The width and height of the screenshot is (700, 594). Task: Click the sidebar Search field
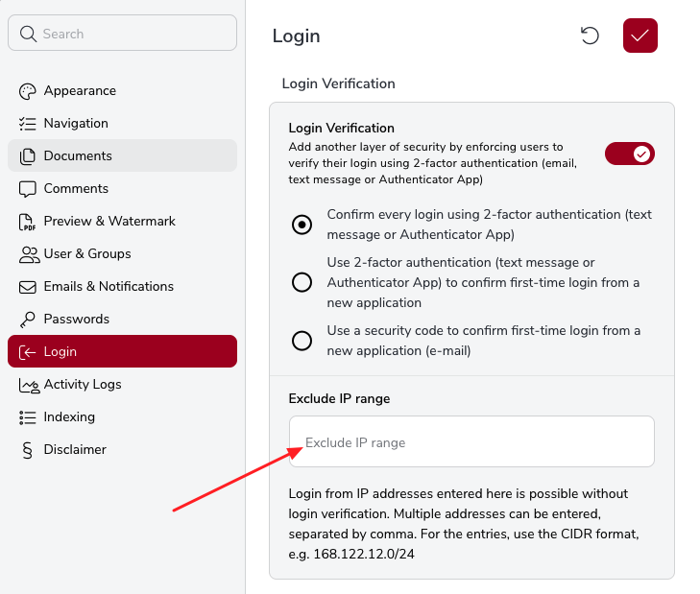tap(122, 34)
